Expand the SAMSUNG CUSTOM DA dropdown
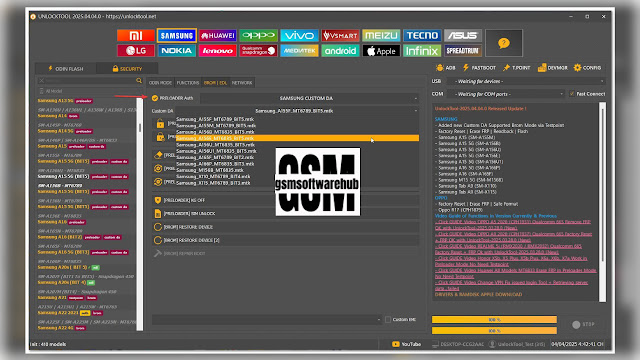 click(309, 98)
